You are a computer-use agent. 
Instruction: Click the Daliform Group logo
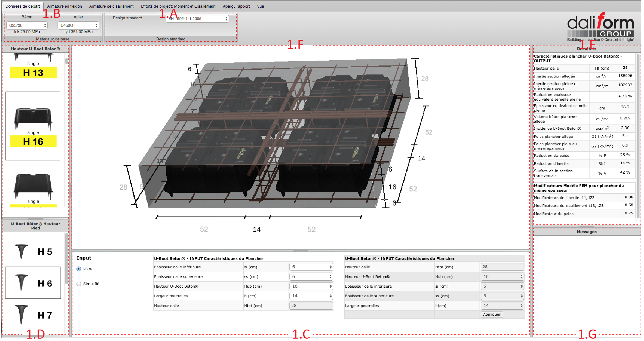[601, 27]
